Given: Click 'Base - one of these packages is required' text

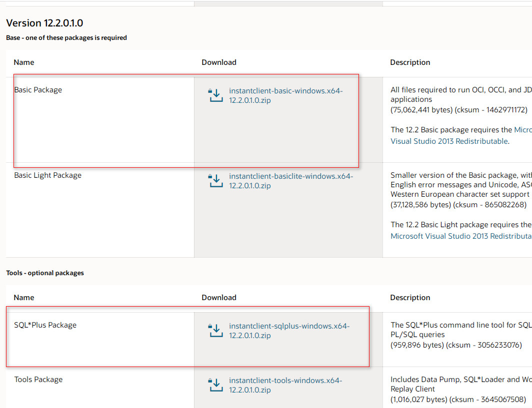Looking at the screenshot, I should (x=66, y=37).
